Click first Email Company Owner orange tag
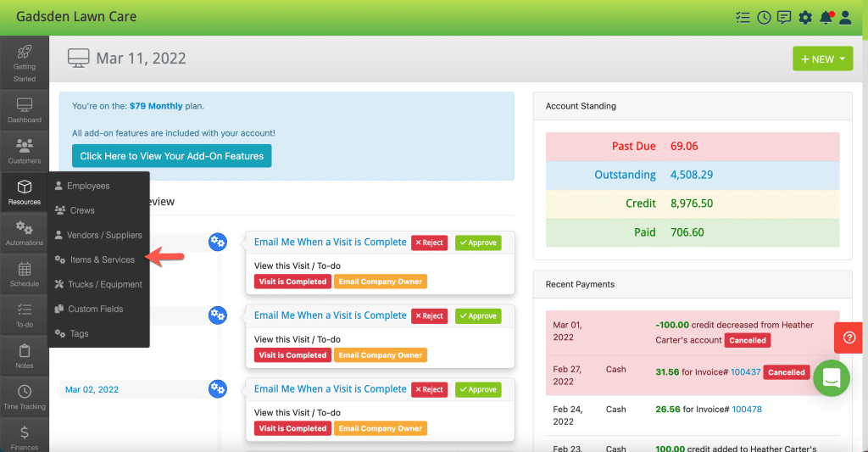The width and height of the screenshot is (868, 452). click(x=381, y=282)
